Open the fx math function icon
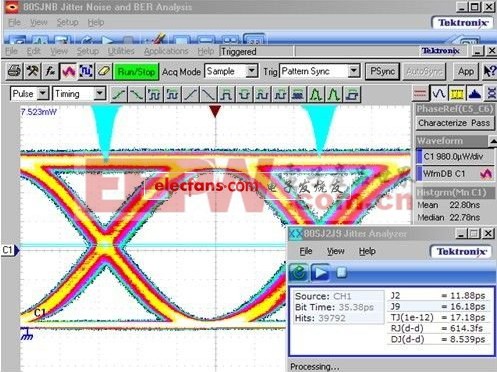 click(x=50, y=71)
